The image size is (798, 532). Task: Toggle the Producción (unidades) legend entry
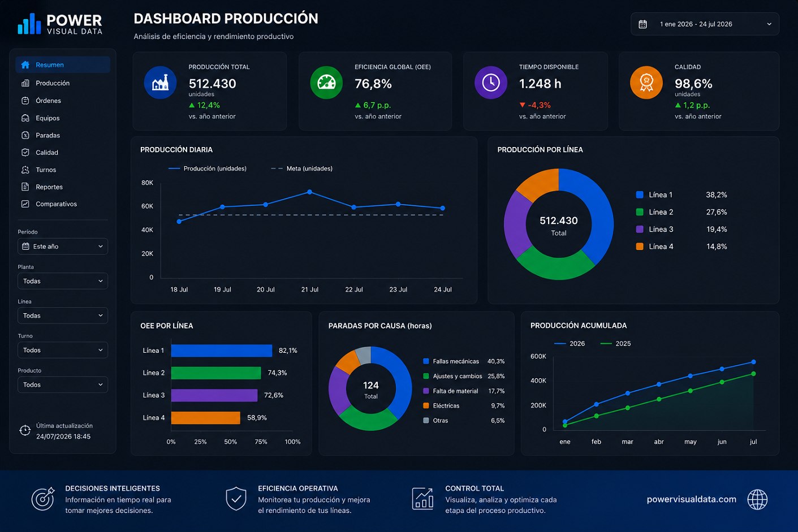(x=208, y=168)
